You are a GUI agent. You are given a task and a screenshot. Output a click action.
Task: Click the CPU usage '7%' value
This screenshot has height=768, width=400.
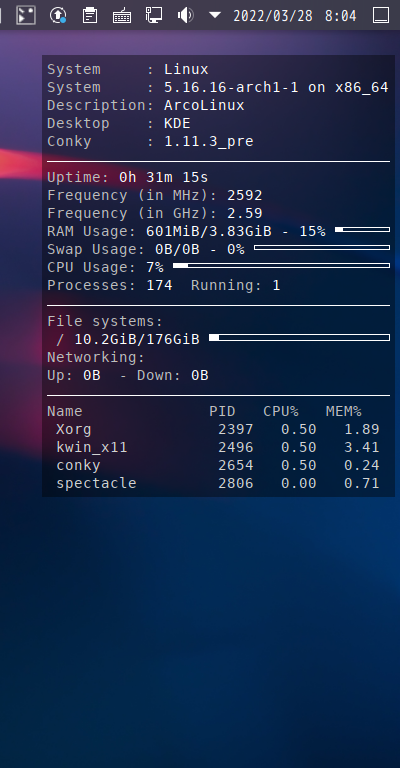(x=155, y=267)
